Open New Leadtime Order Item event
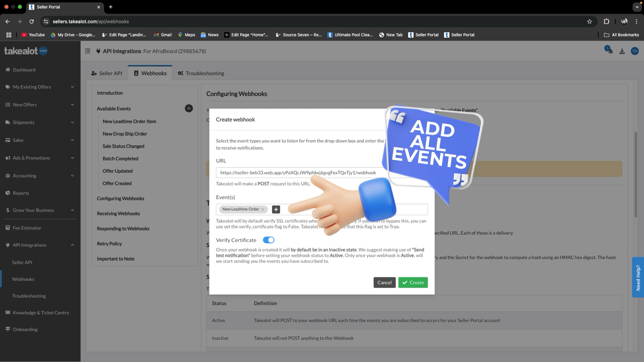Screen dimensions: 644x362 129,121
